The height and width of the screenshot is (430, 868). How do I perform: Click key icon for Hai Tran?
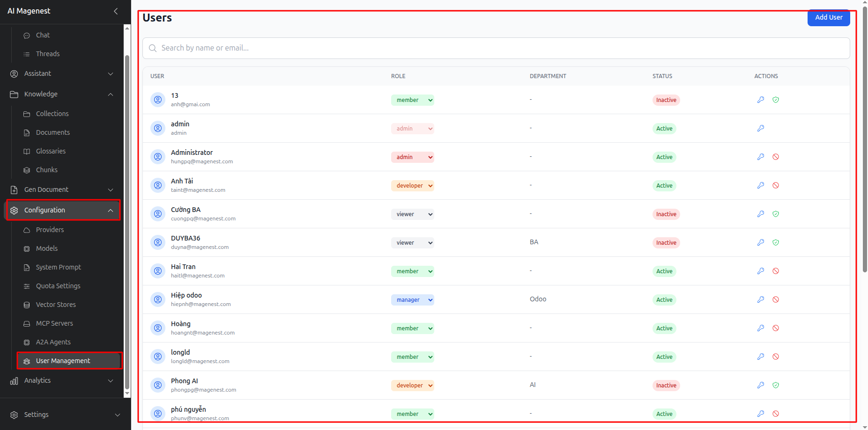tap(761, 271)
